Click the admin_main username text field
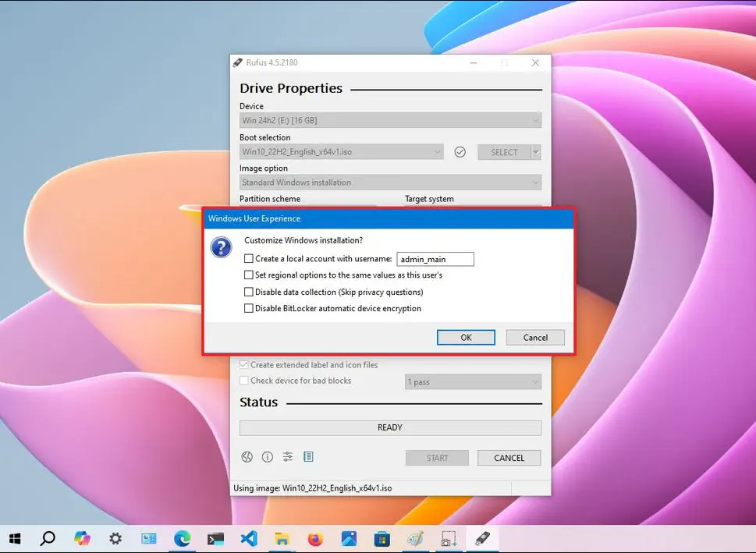This screenshot has width=756, height=553. pyautogui.click(x=435, y=259)
